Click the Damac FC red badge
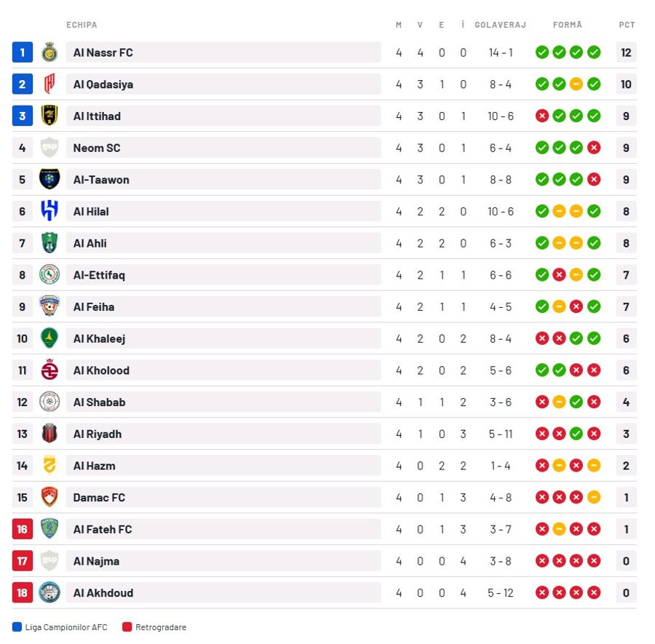 pos(49,497)
